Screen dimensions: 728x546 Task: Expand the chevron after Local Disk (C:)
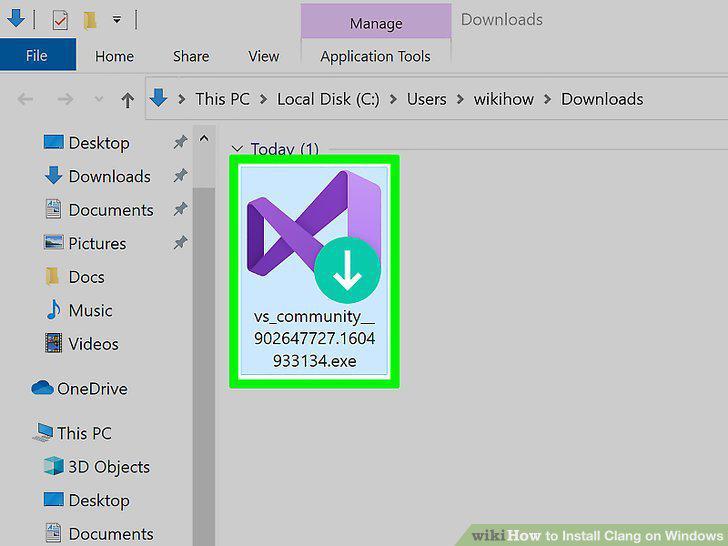click(393, 99)
